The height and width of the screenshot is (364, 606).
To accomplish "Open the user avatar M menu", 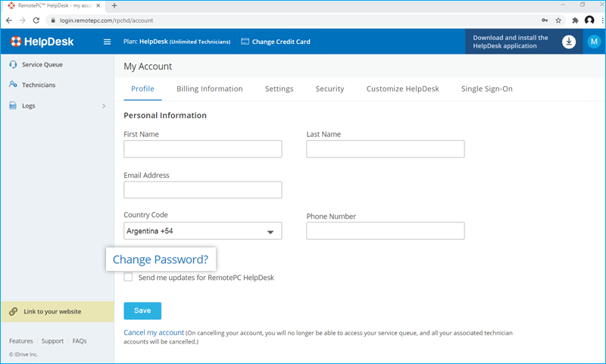I will point(594,42).
